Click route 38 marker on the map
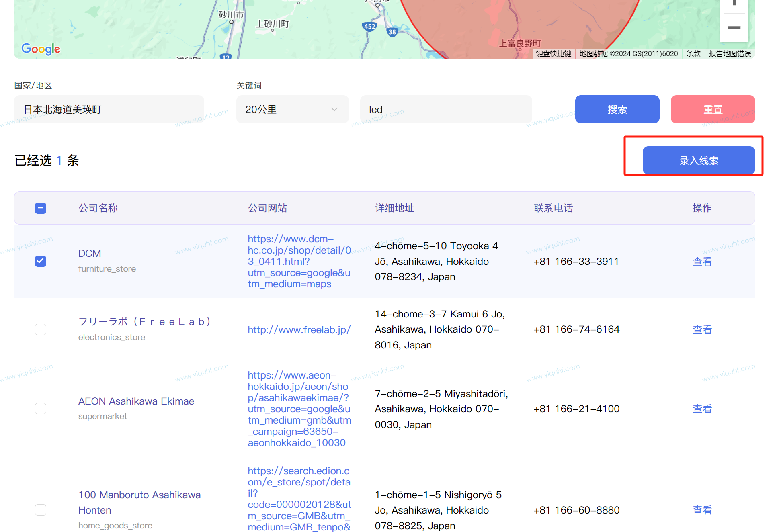Viewport: 777px width, 532px height. pos(392,32)
